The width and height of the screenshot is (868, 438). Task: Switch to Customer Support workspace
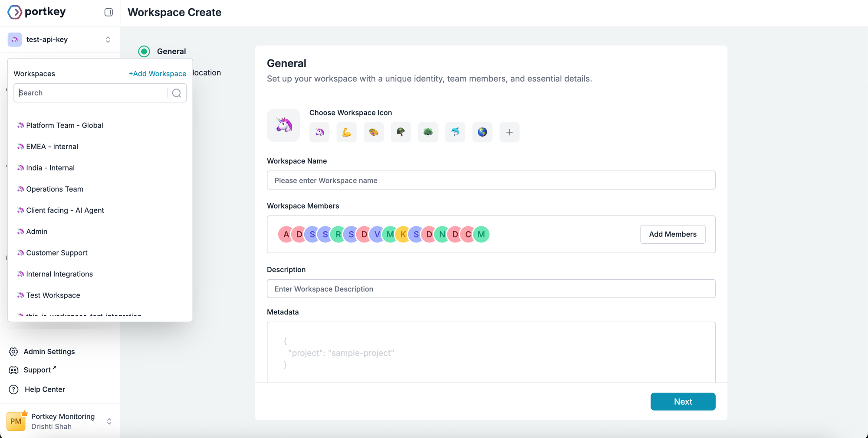click(x=56, y=253)
